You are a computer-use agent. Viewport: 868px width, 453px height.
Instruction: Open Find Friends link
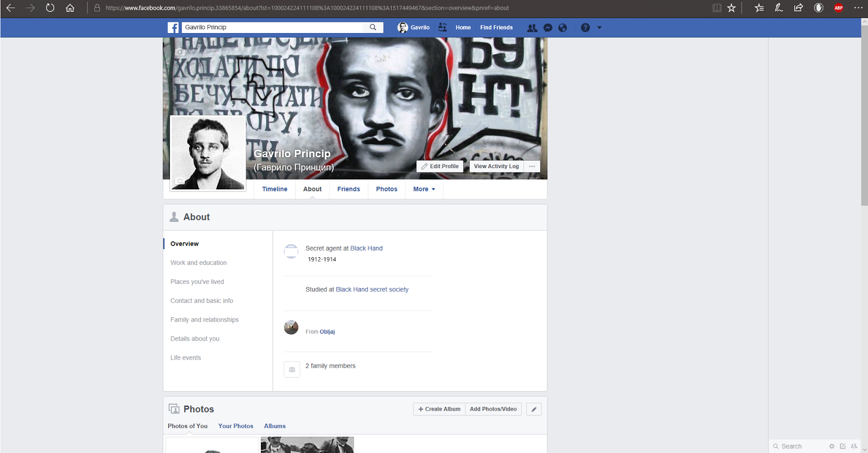pyautogui.click(x=496, y=28)
